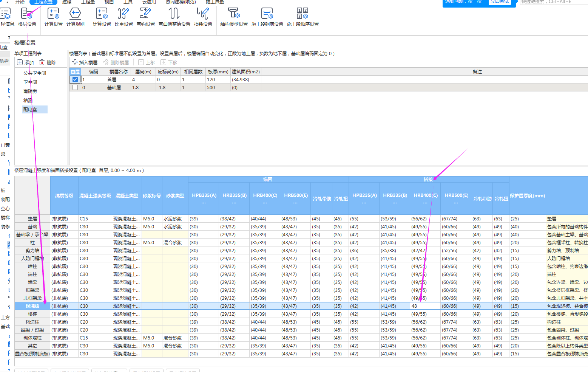Select 剪力墙 row header
This screenshot has width=588, height=372.
tap(32, 251)
